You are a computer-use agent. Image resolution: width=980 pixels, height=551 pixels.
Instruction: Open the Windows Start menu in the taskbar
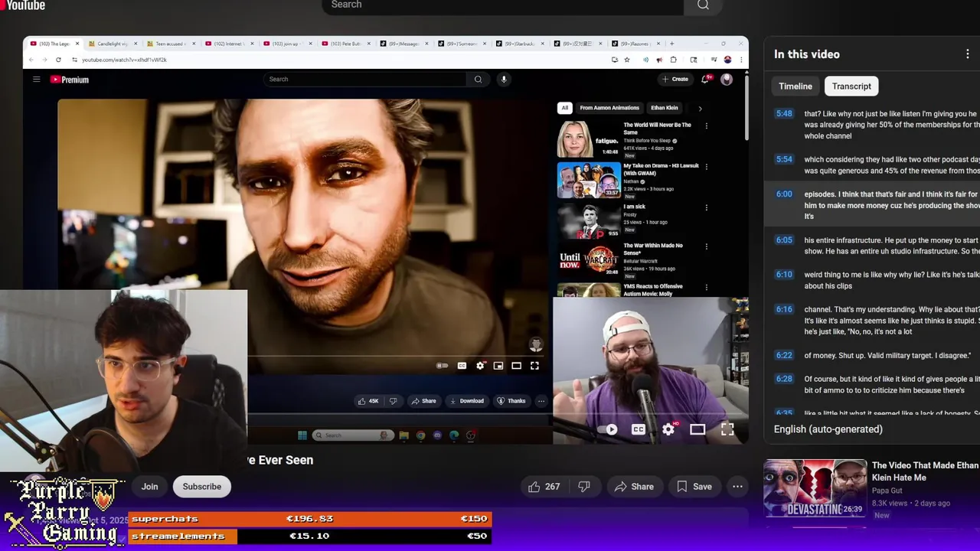(x=302, y=435)
